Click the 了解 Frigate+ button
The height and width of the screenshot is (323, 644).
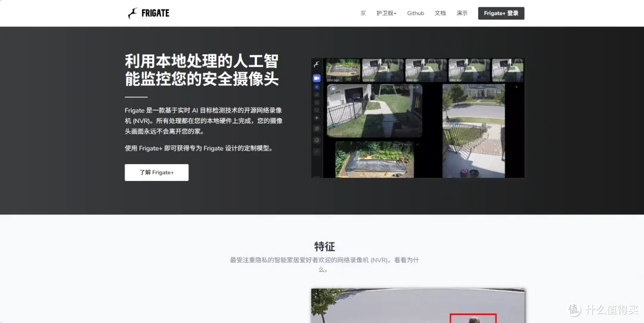(156, 173)
